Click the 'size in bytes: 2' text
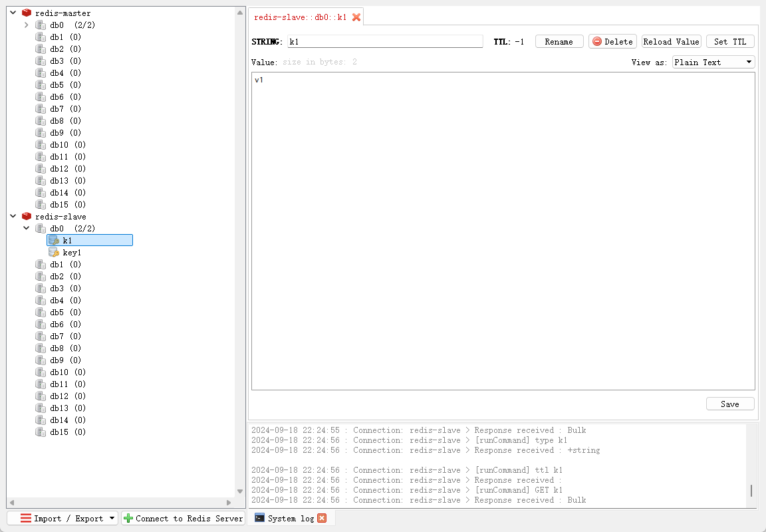Screen dimensions: 766x532 click(320, 62)
